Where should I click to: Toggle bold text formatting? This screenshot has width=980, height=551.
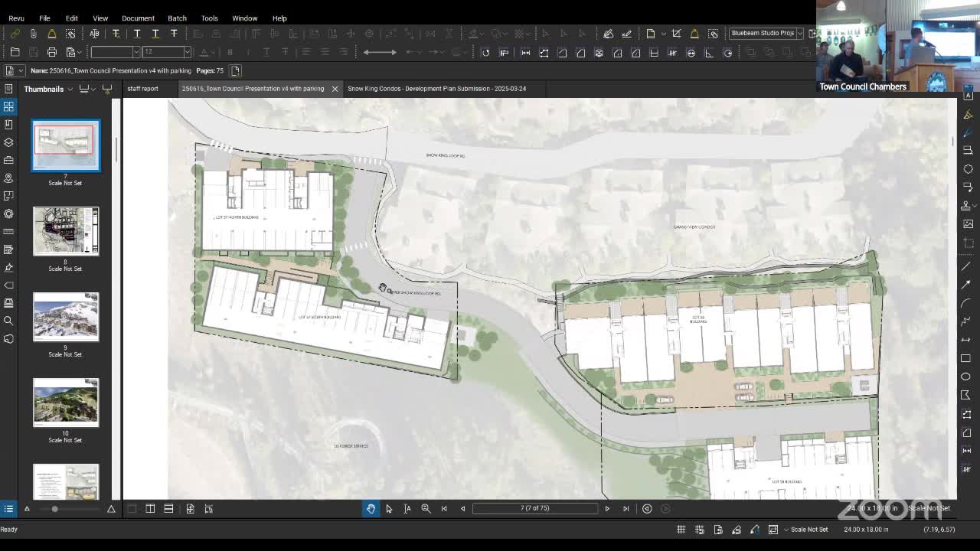(x=230, y=51)
